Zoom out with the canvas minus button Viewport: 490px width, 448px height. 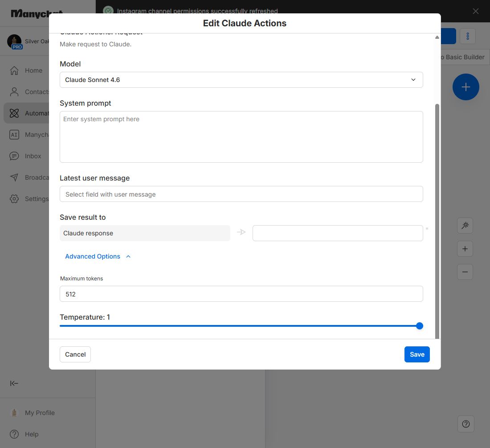[x=465, y=272]
